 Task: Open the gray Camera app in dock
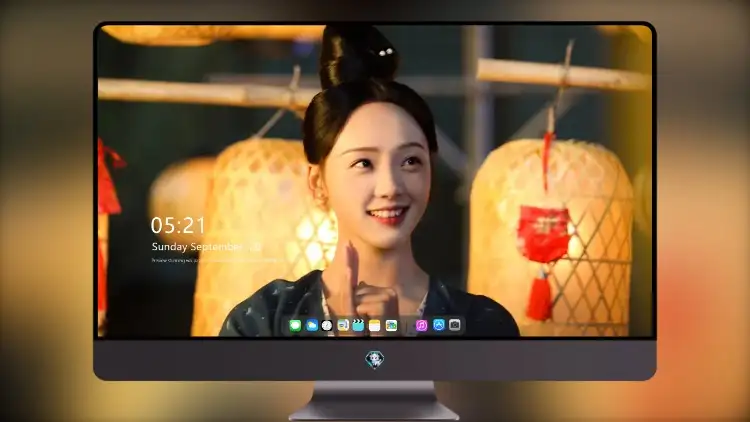pos(455,325)
